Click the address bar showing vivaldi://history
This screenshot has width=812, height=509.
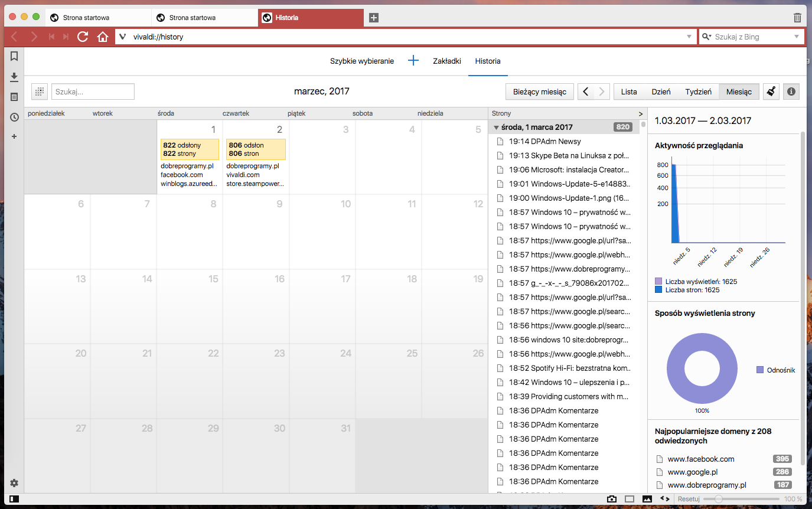[405, 37]
